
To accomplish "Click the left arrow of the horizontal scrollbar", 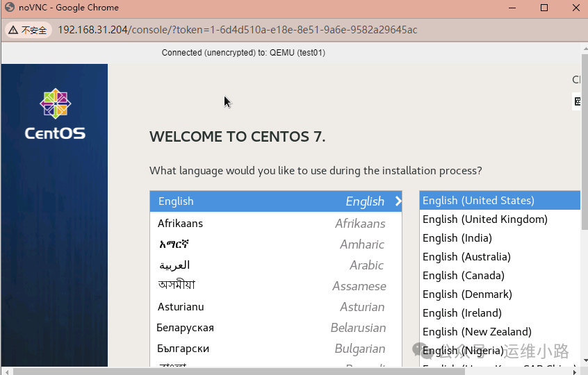I will click(x=6, y=372).
